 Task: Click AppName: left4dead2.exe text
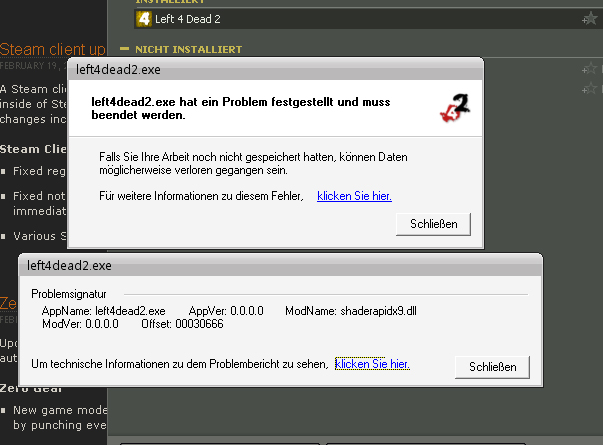pyautogui.click(x=103, y=311)
